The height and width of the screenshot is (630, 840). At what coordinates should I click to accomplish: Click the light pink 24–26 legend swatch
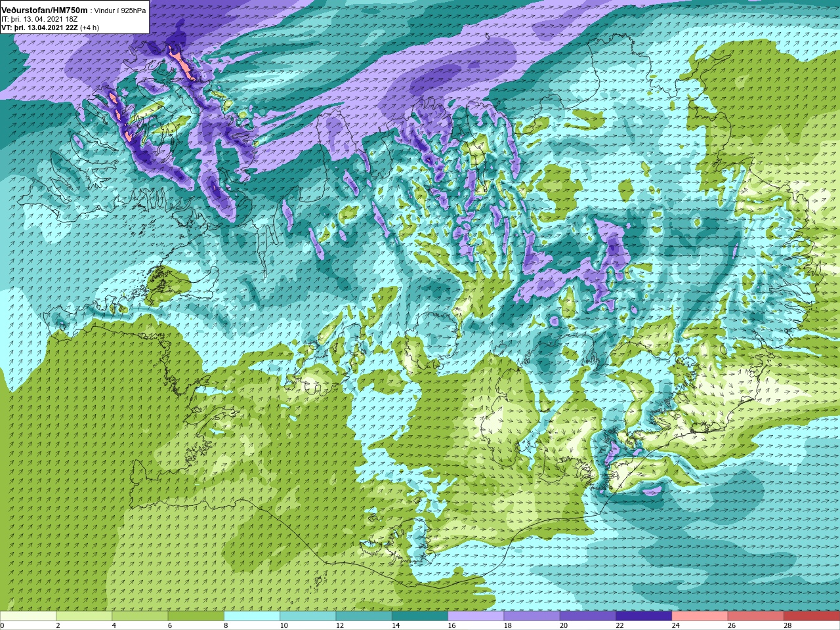pos(700,616)
